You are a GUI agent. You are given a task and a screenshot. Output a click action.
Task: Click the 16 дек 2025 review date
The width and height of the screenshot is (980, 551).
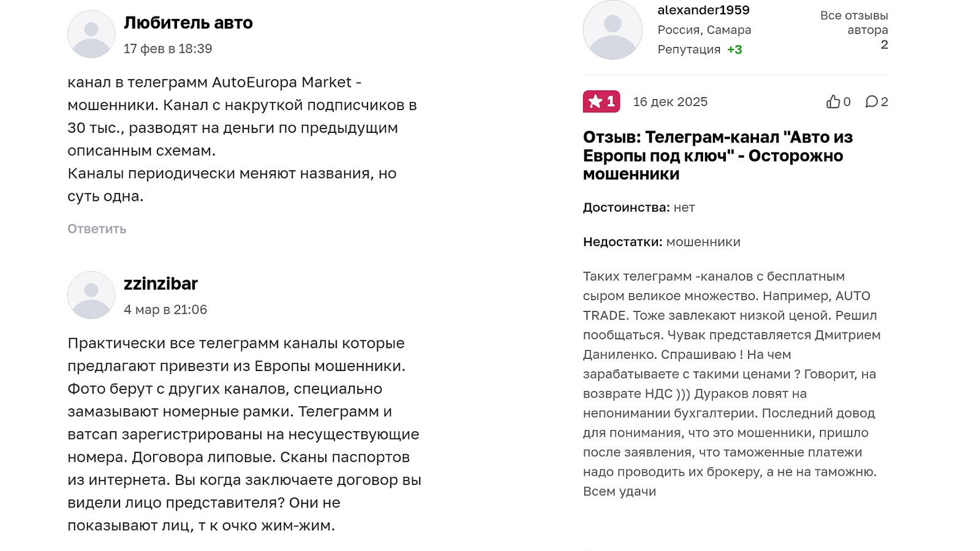(670, 102)
